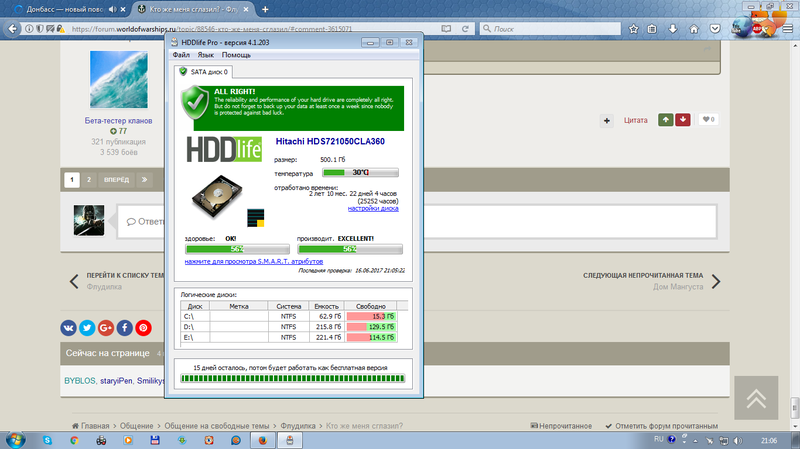Screen dimensions: 800x449
Task: Share via the VK icon
Action: (x=68, y=328)
